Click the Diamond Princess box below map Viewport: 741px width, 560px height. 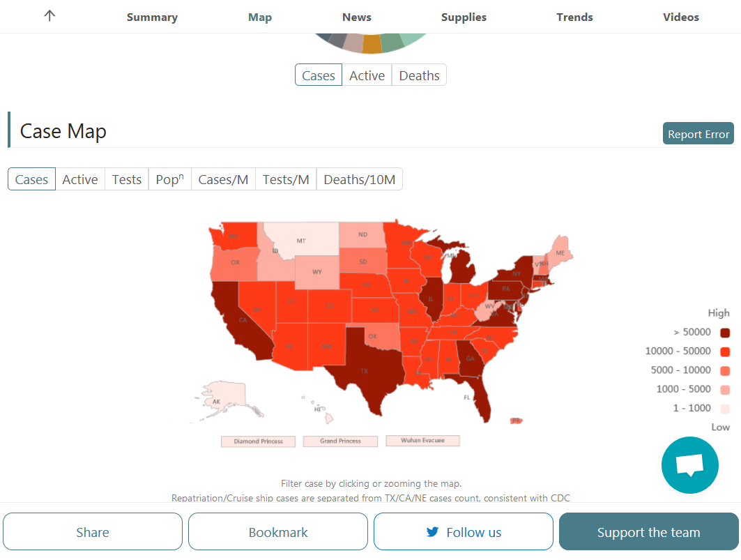tap(258, 441)
